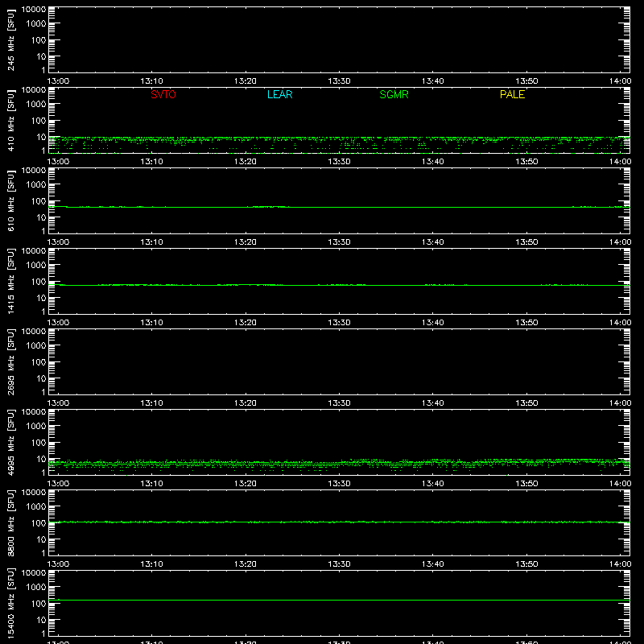Click the 10 tick on 8800 MHz axis
The height and width of the screenshot is (644, 644).
41,539
